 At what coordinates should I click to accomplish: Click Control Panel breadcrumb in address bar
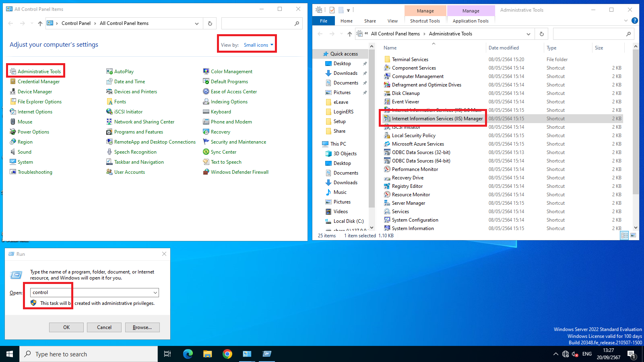pyautogui.click(x=76, y=23)
